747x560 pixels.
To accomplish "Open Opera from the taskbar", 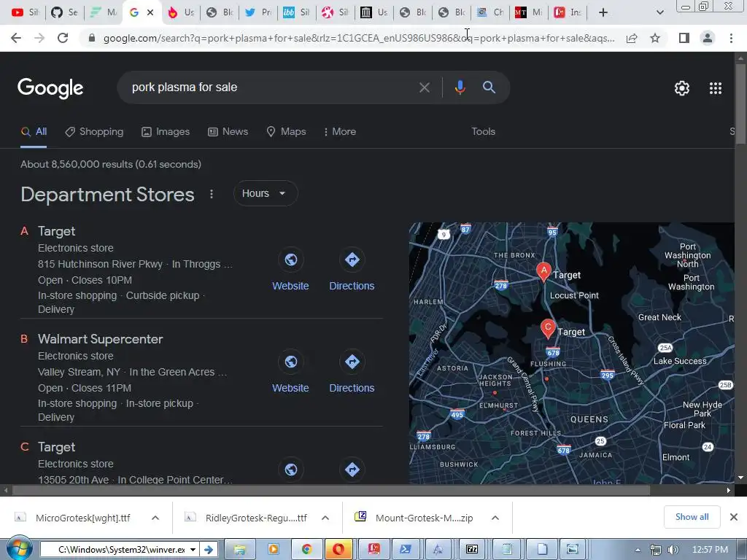I will click(x=338, y=550).
